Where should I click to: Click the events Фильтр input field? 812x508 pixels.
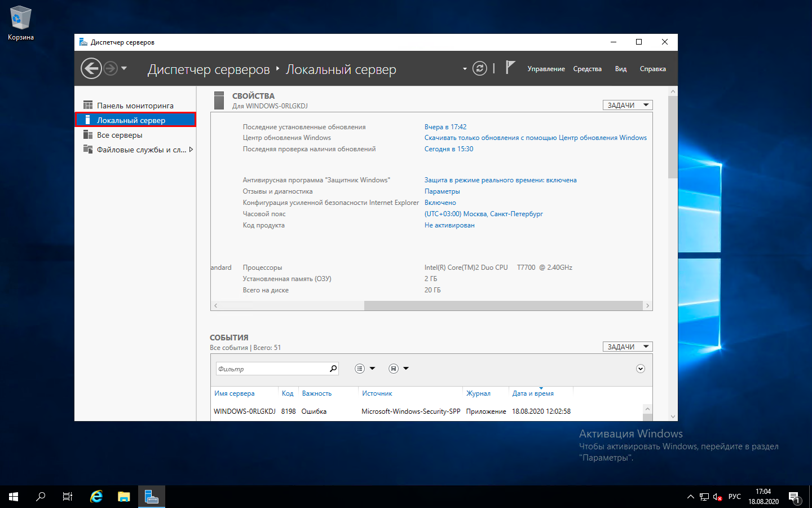tap(271, 369)
